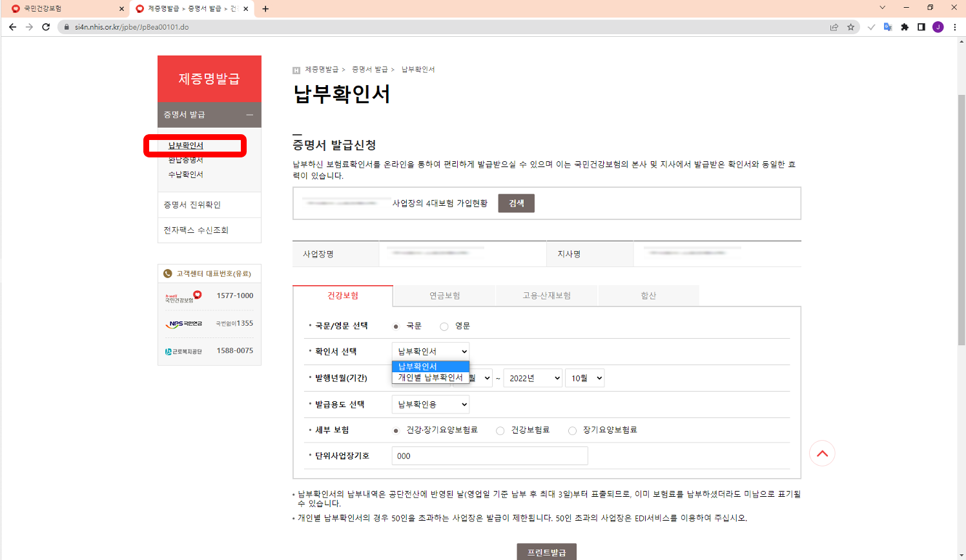Open the 10월 month dropdown
The image size is (966, 560).
click(585, 377)
